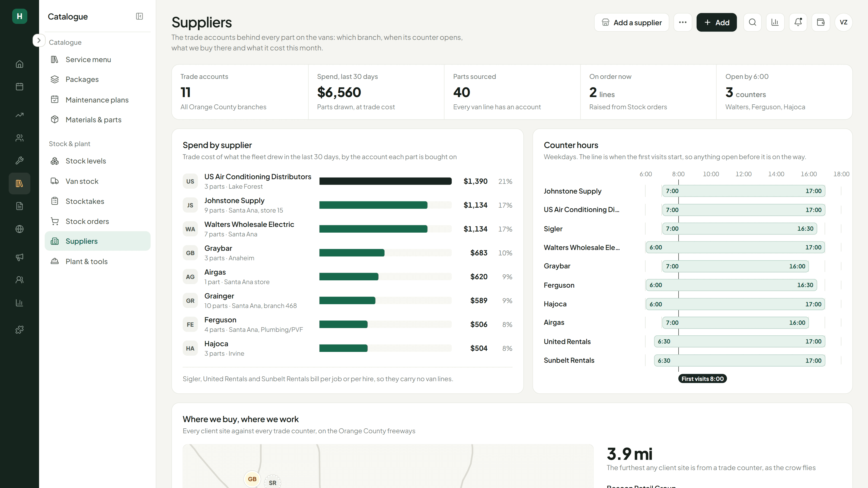Open the three-dot more options menu
The width and height of the screenshot is (868, 488).
click(x=683, y=22)
